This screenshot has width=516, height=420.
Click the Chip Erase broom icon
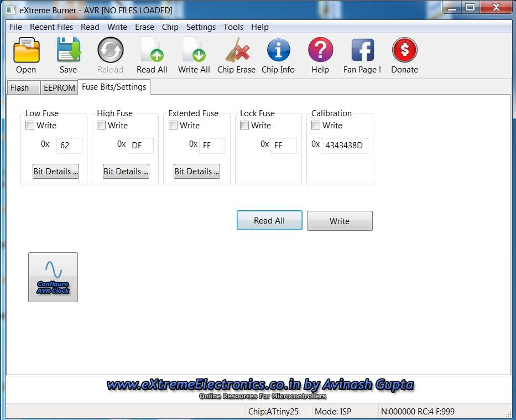(x=237, y=50)
